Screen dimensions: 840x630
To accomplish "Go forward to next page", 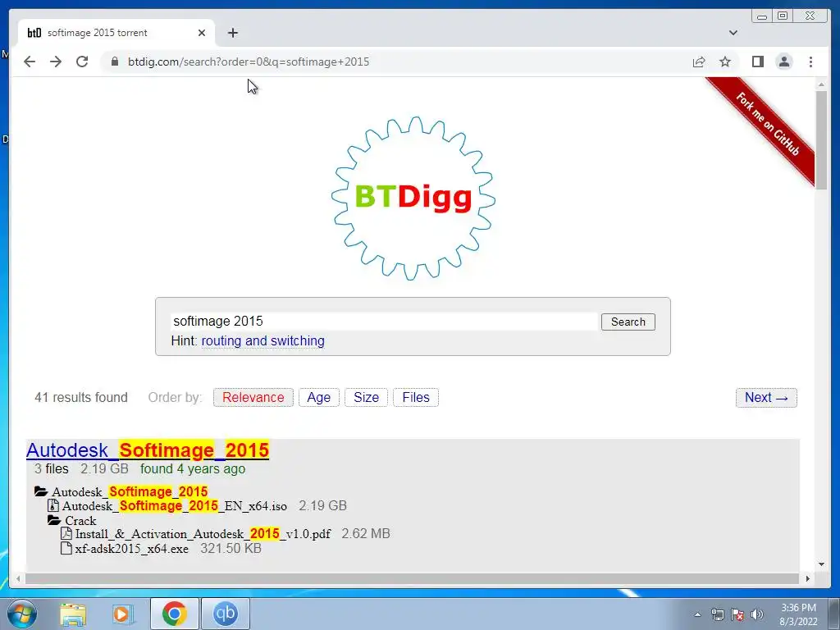I will 56,62.
